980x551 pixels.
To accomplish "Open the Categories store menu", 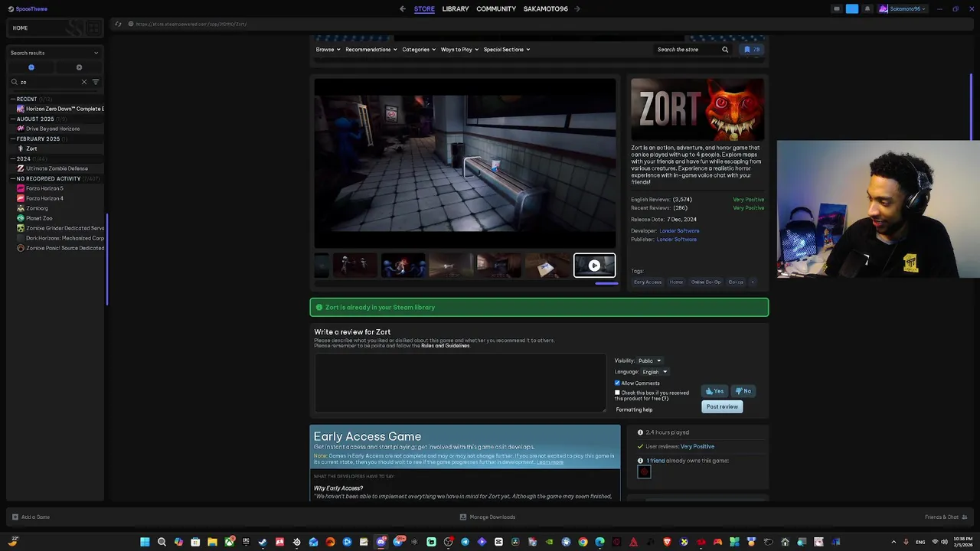I will coord(419,50).
